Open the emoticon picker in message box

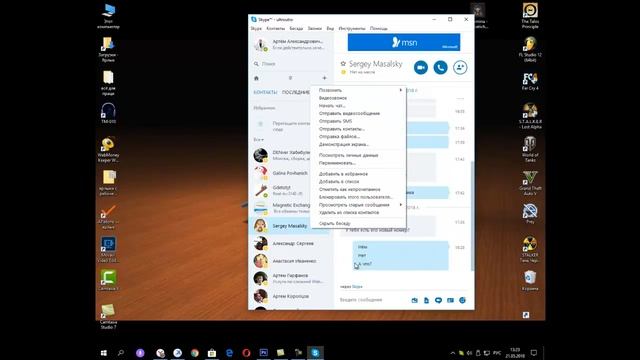pos(462,300)
